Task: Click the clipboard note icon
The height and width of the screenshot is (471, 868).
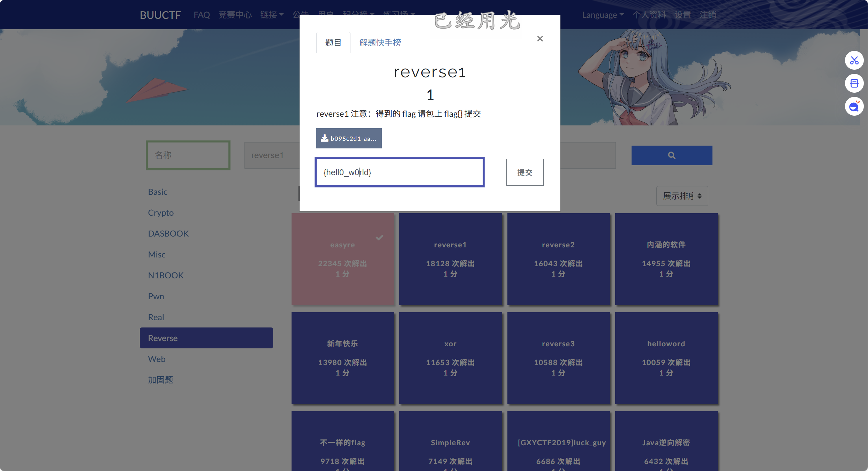Action: [x=854, y=84]
